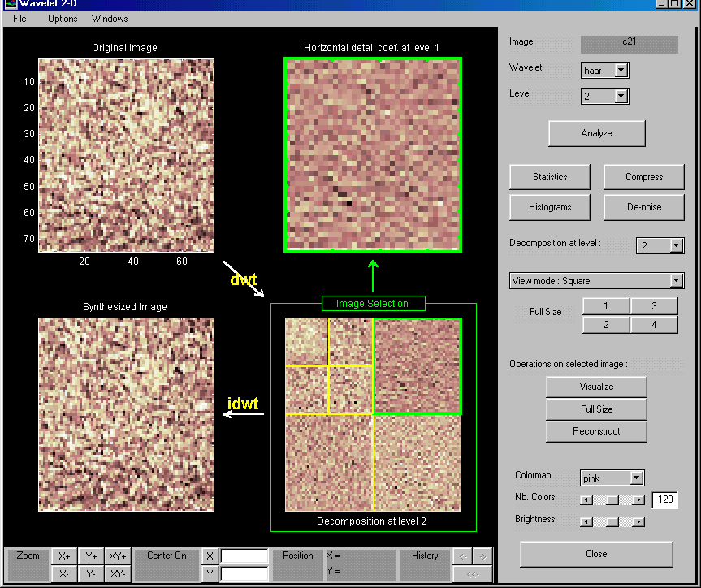Select the Original Image plot
The width and height of the screenshot is (701, 588).
pyautogui.click(x=126, y=155)
